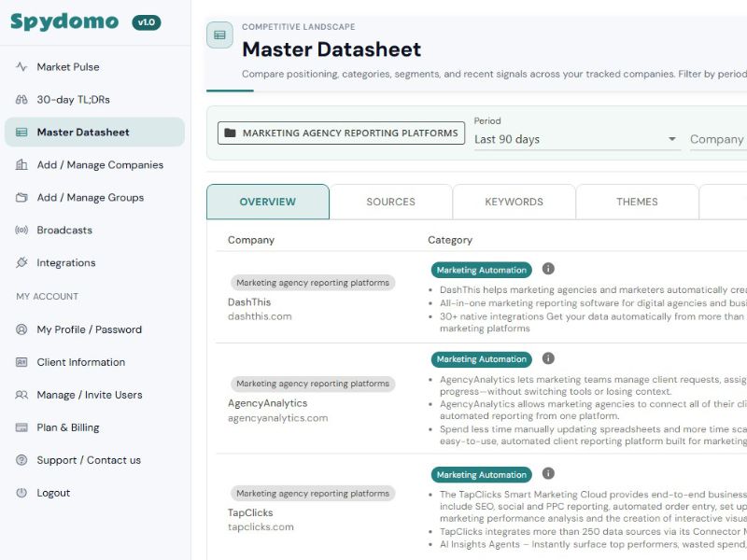Open Support / Contact us
Image resolution: width=747 pixels, height=560 pixels.
94,460
